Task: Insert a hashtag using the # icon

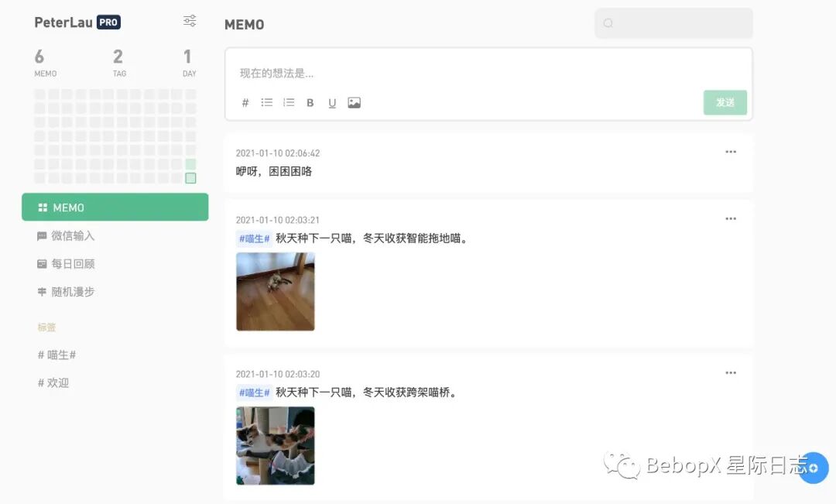Action: [245, 102]
